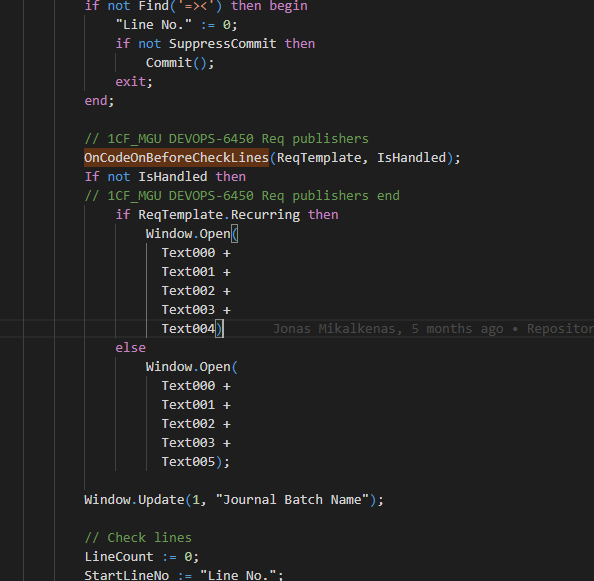Click the Text004 argument
This screenshot has width=594, height=581.
(x=188, y=329)
